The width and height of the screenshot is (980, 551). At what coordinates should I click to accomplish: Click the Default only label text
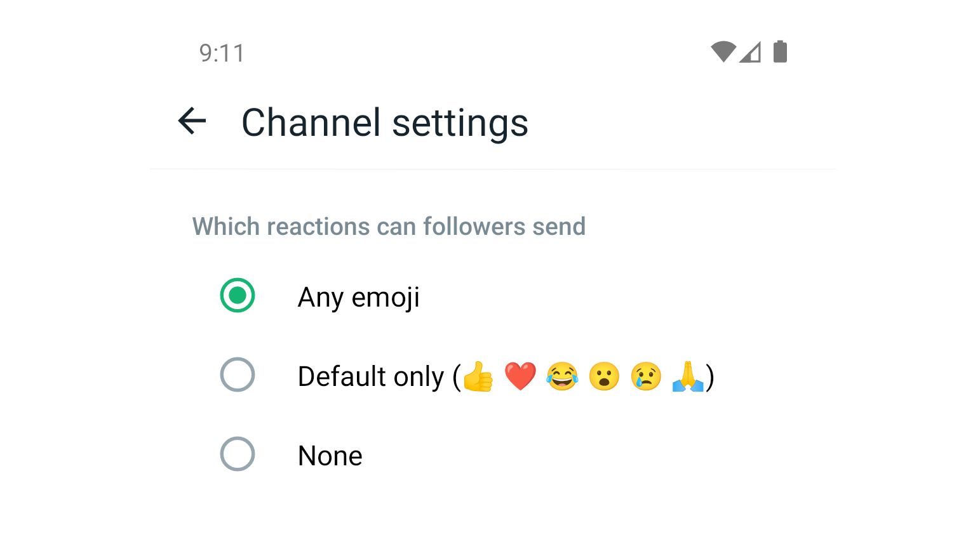click(371, 376)
